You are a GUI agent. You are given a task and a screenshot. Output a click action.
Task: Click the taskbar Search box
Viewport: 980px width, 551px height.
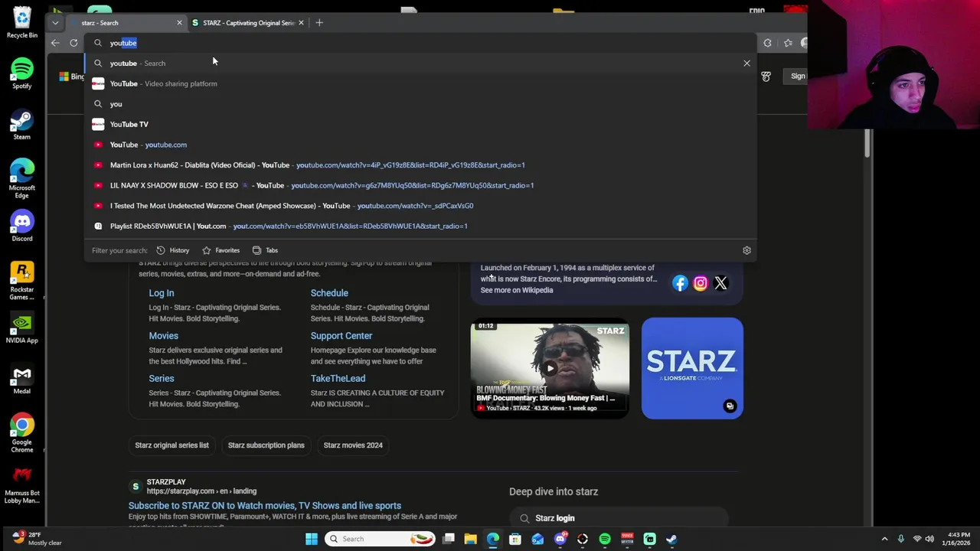pyautogui.click(x=379, y=539)
